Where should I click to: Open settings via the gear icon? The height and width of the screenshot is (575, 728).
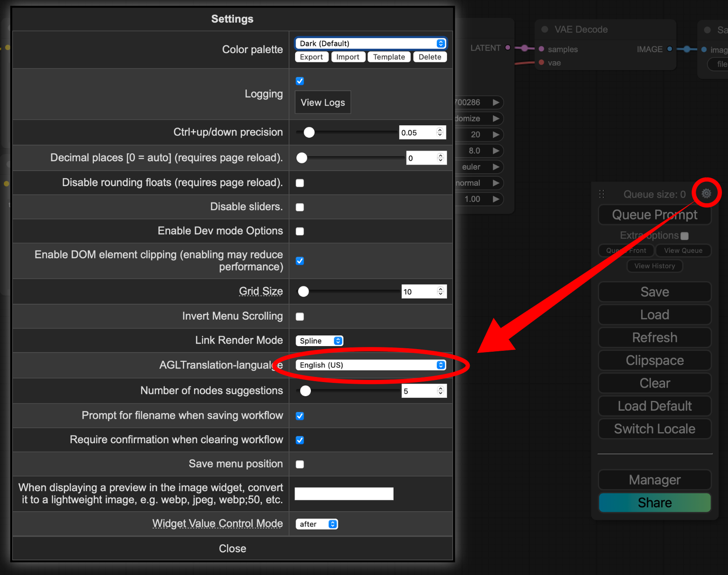tap(706, 193)
